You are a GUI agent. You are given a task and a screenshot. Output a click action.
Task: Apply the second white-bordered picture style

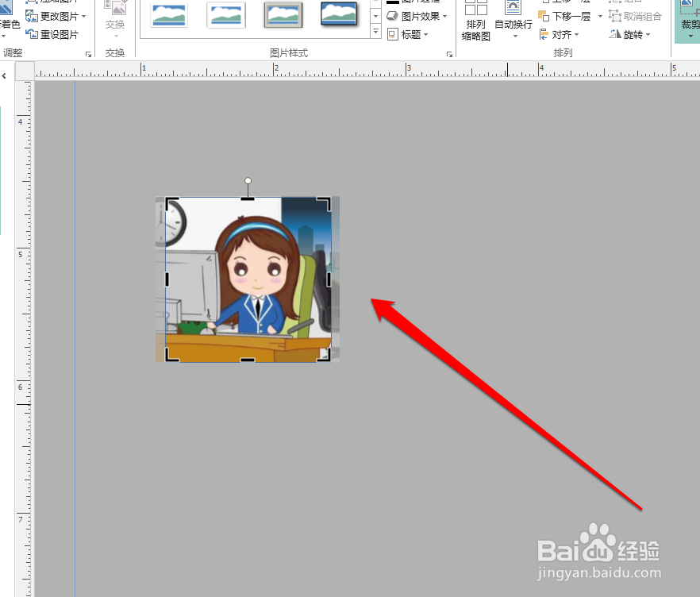[226, 15]
